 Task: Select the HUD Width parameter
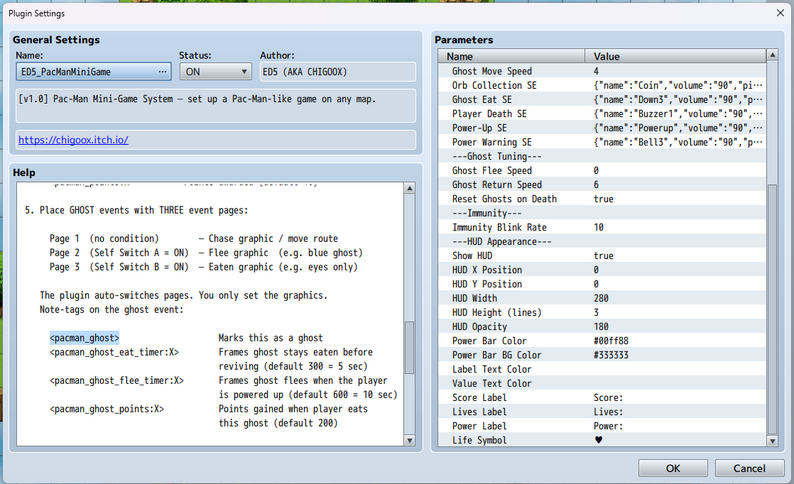(x=602, y=298)
